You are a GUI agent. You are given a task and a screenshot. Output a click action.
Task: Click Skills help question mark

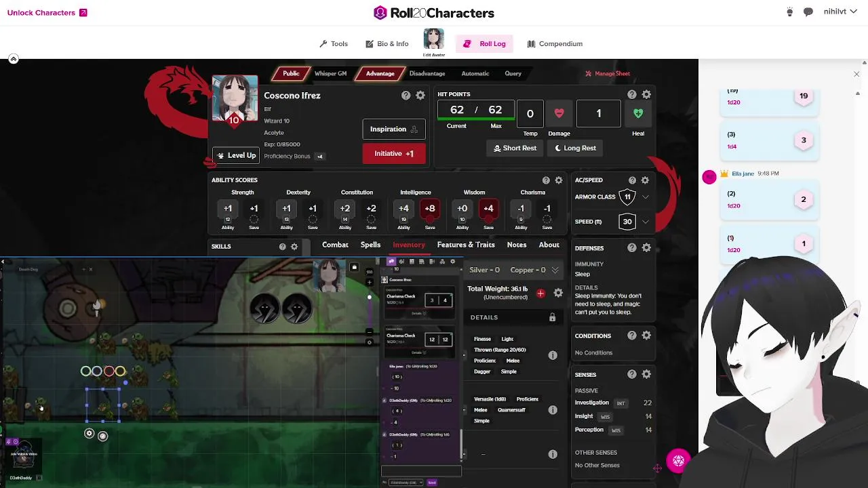[282, 247]
